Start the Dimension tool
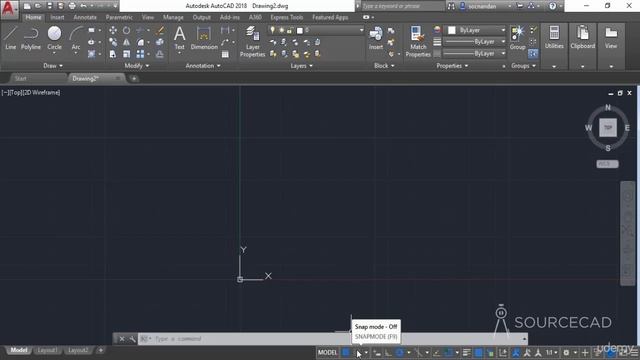The width and height of the screenshot is (640, 360). pos(204,38)
